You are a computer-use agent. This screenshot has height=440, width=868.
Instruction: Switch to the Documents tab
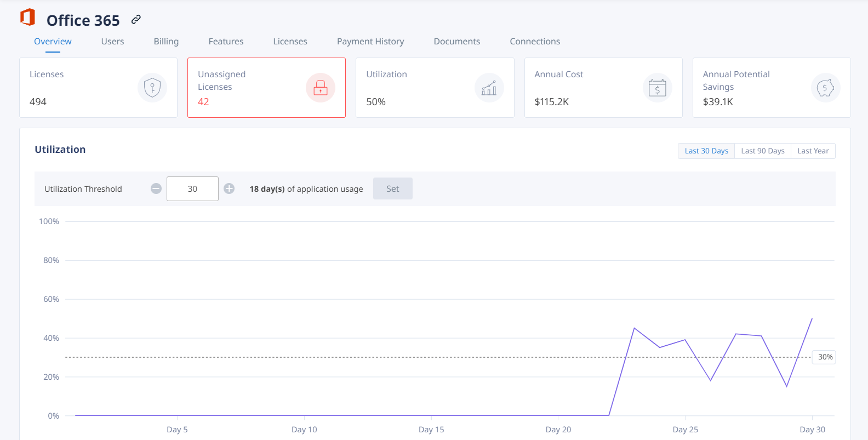click(456, 42)
